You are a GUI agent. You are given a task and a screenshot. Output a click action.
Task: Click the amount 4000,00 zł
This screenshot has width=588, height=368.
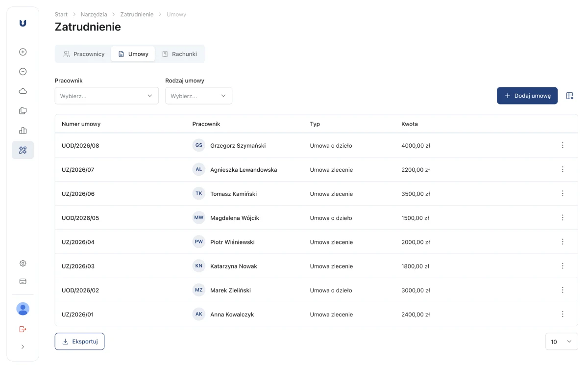click(416, 146)
